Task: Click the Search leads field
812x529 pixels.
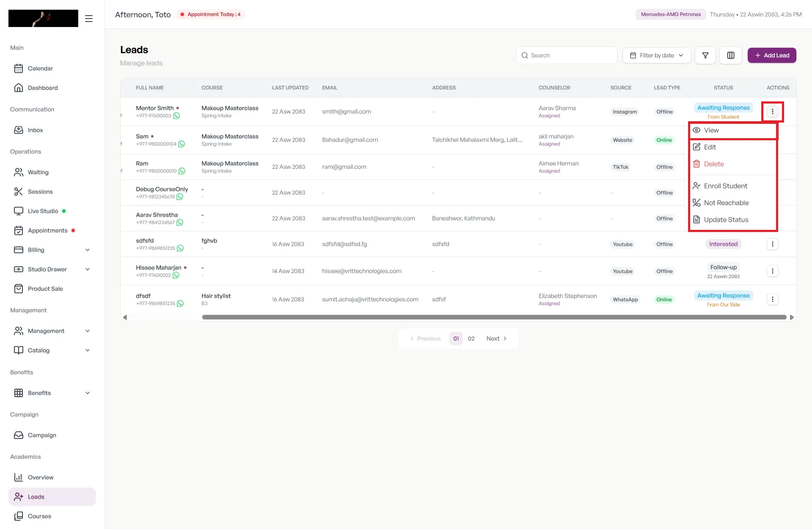Action: tap(566, 55)
